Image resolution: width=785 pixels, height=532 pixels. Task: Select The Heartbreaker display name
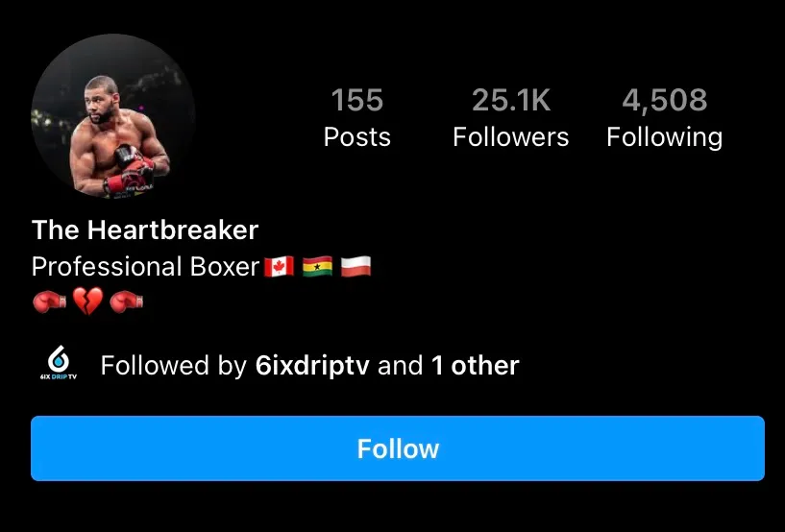145,230
